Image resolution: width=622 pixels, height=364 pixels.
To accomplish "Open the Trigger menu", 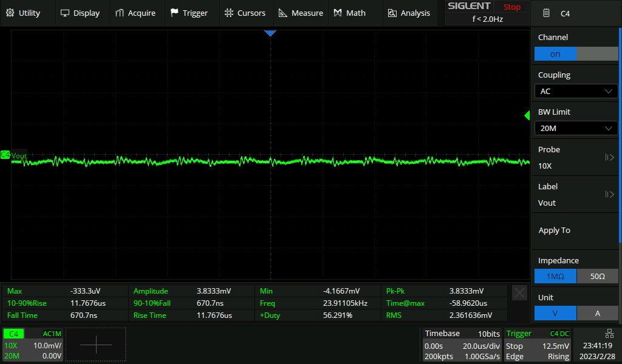I will (x=190, y=13).
